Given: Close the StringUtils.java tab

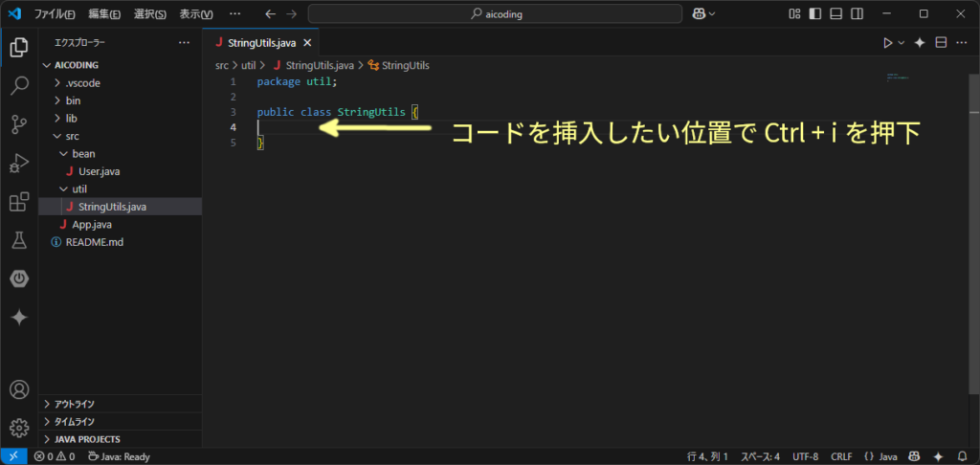Looking at the screenshot, I should (x=307, y=43).
